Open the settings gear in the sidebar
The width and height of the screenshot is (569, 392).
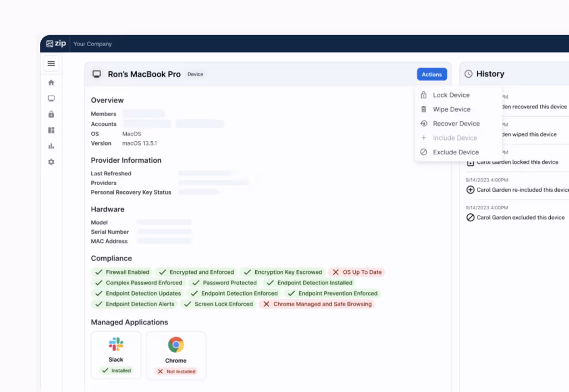point(51,162)
